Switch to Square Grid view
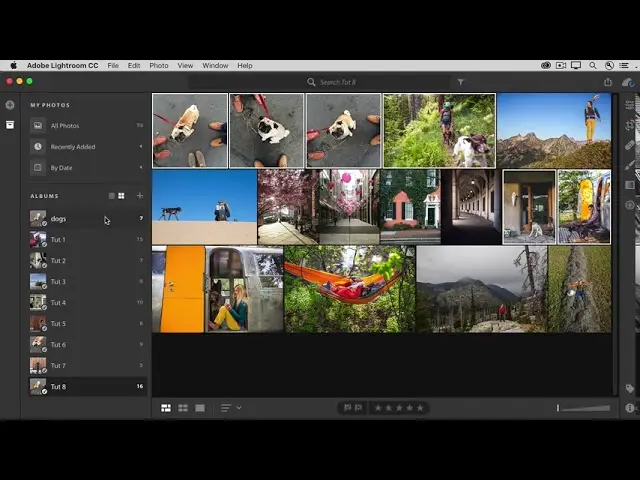The height and width of the screenshot is (480, 640). click(183, 408)
